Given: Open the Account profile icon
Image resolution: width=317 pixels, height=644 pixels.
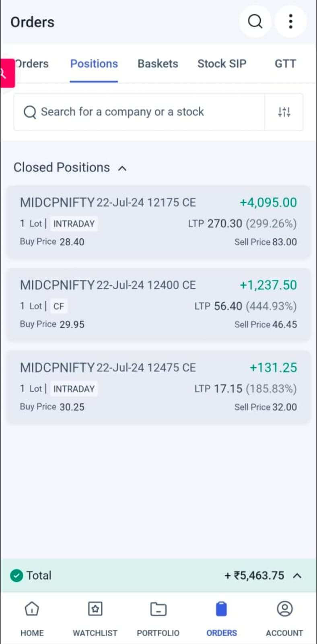Looking at the screenshot, I should click(x=284, y=609).
